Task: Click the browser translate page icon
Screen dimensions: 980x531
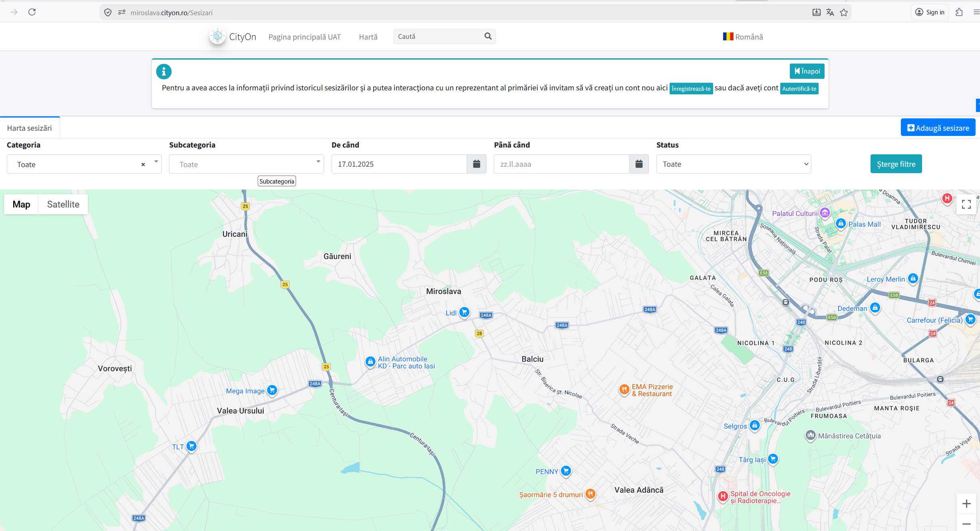Action: (x=830, y=12)
